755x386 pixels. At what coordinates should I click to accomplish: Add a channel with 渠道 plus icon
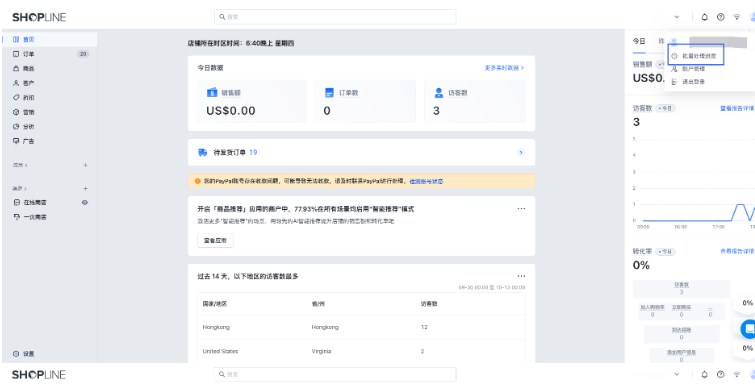tap(85, 188)
